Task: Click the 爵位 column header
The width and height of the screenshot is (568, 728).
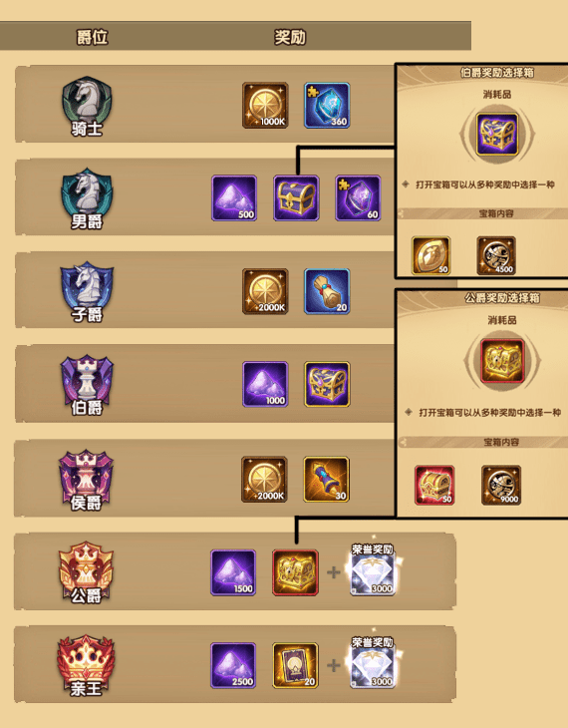Action: pos(93,37)
